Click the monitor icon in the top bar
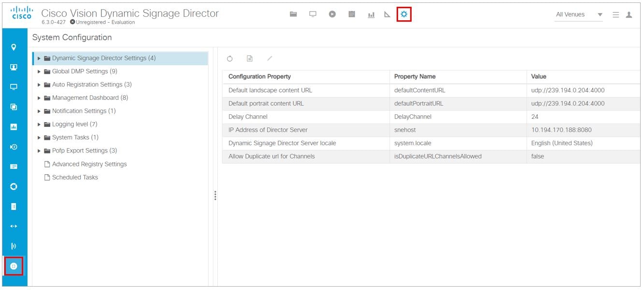Image resolution: width=644 pixels, height=290 pixels. (313, 14)
